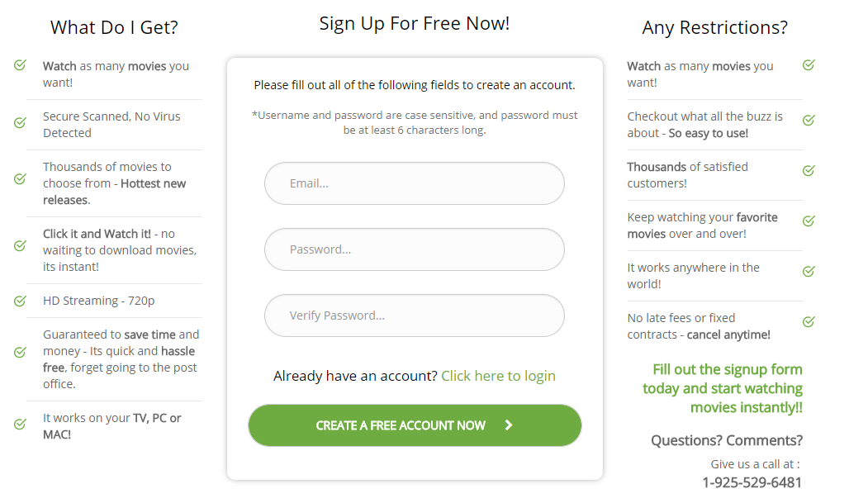868x503 pixels.
Task: Select the Verify Password field
Action: [x=415, y=316]
